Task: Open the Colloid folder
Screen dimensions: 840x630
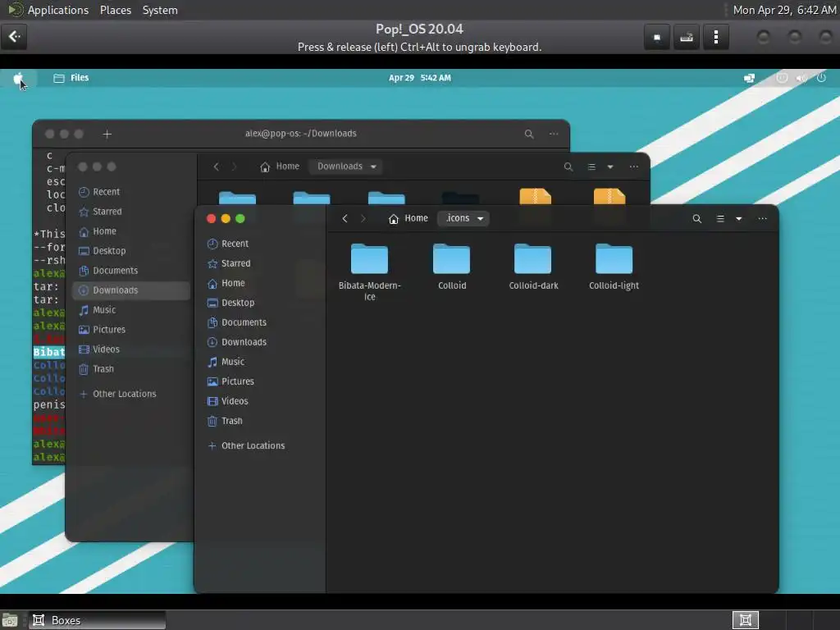Action: pyautogui.click(x=452, y=267)
